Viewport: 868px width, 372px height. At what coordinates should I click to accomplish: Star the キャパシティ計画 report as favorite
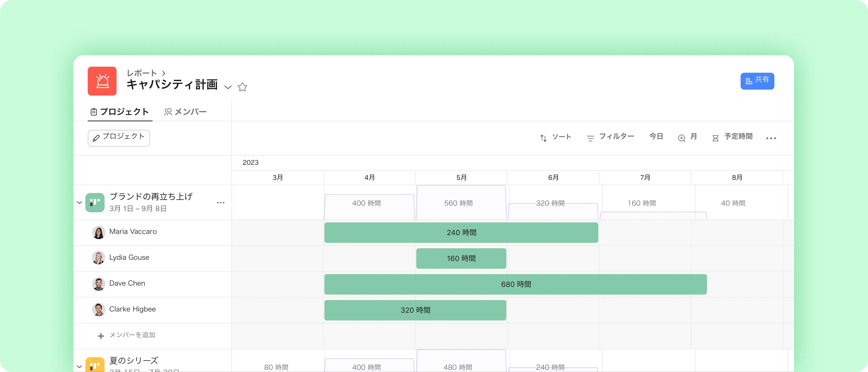[242, 87]
